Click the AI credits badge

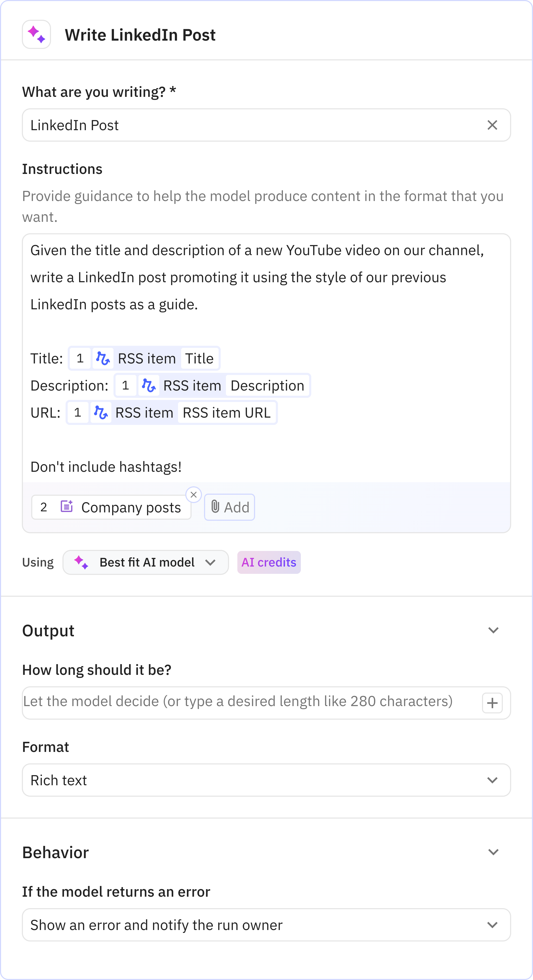(269, 562)
